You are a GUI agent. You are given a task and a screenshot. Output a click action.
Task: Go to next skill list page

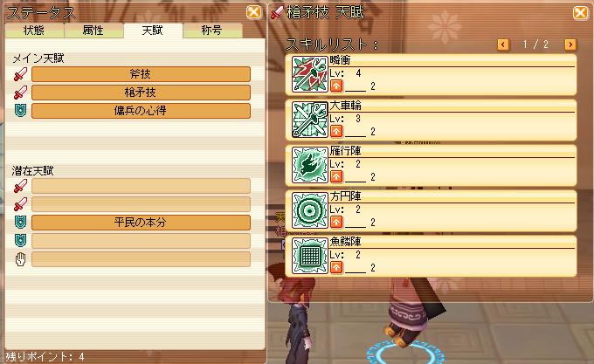570,45
